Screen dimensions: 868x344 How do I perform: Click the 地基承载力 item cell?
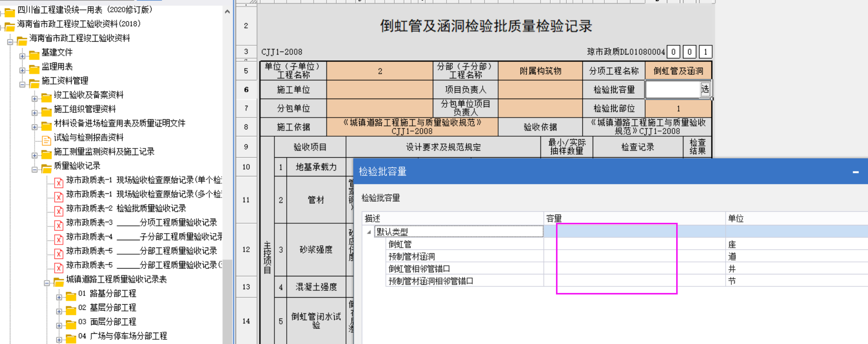coord(316,167)
